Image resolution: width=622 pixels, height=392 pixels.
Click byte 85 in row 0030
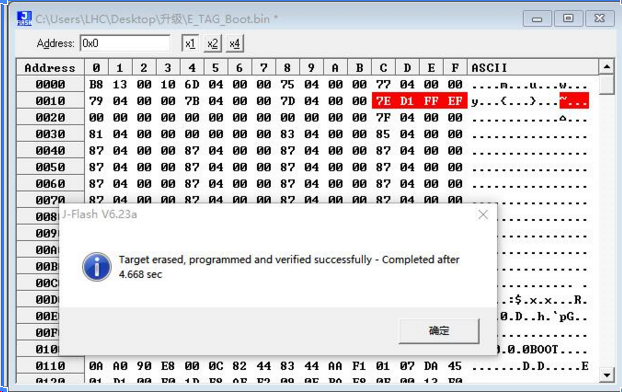pos(383,134)
